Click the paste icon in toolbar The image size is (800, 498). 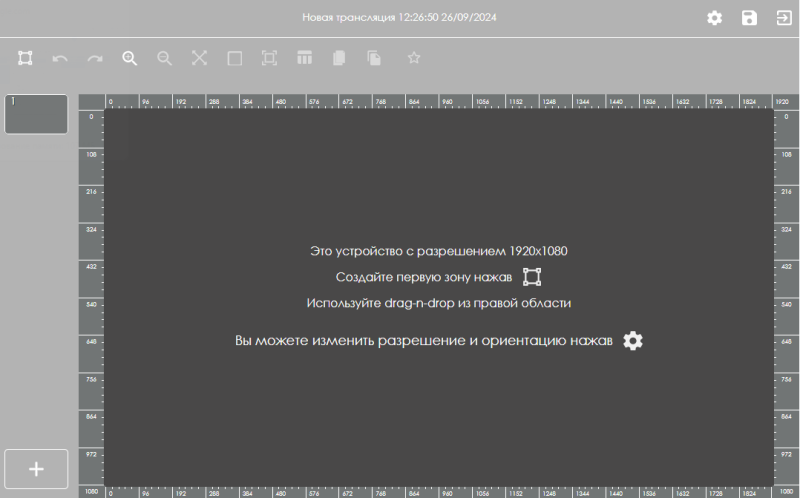(x=374, y=58)
